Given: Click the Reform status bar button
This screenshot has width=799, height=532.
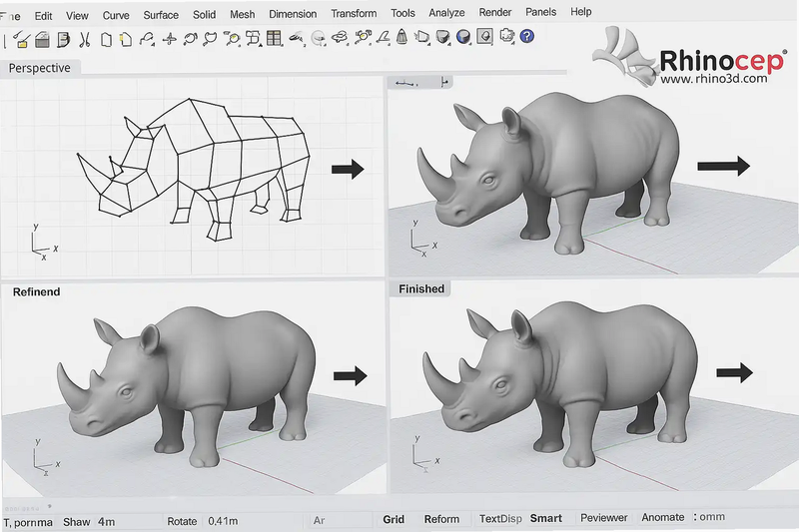Looking at the screenshot, I should 441,519.
